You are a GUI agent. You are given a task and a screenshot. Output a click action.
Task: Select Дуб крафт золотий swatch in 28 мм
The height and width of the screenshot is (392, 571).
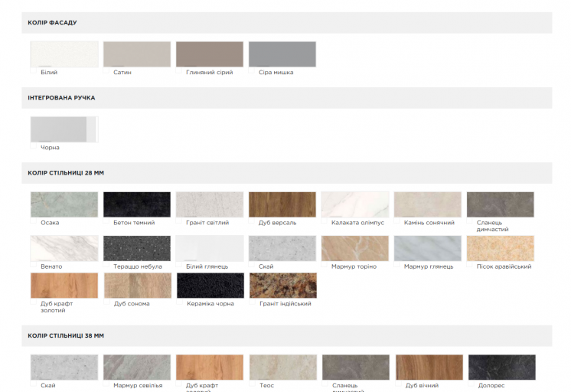click(x=64, y=286)
